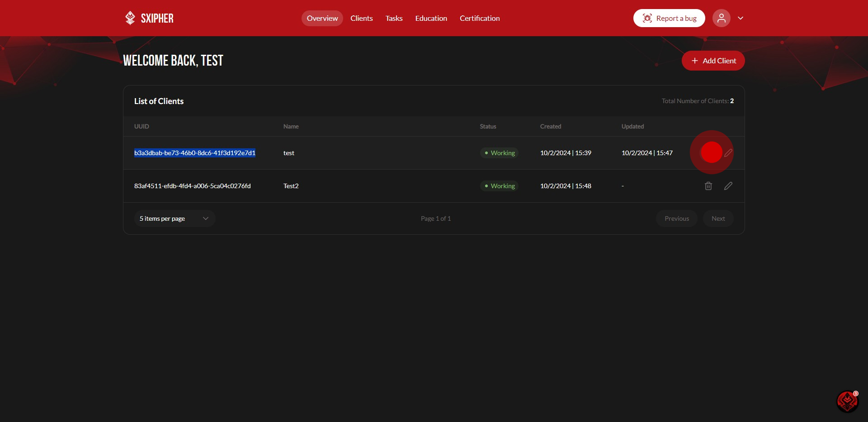Open the chat widget icon at bottom right
868x422 pixels.
(847, 401)
